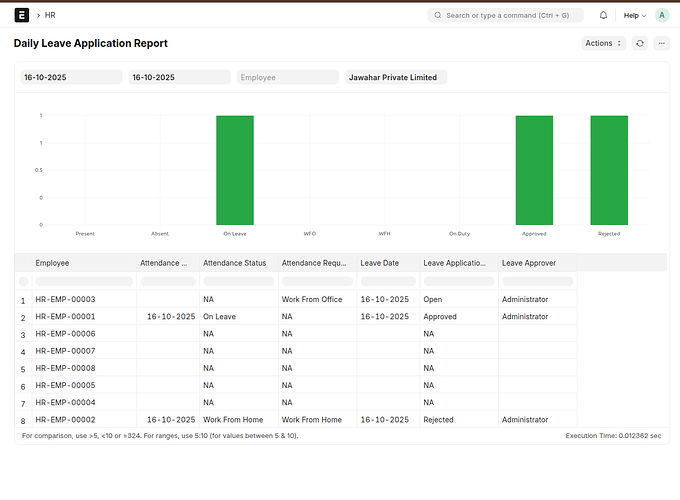Open the user avatar 'A' menu
The width and height of the screenshot is (680, 500).
click(x=662, y=16)
